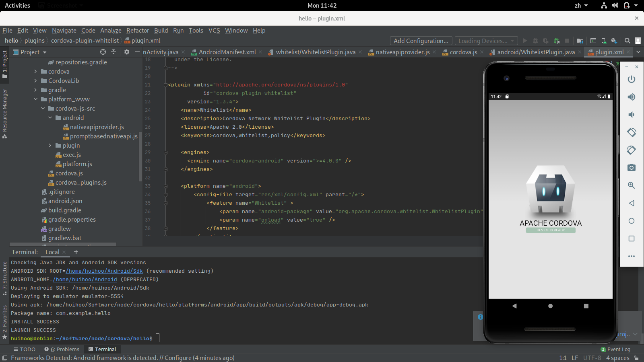
Task: Click the emulator zoom magnifier icon
Action: 631,185
